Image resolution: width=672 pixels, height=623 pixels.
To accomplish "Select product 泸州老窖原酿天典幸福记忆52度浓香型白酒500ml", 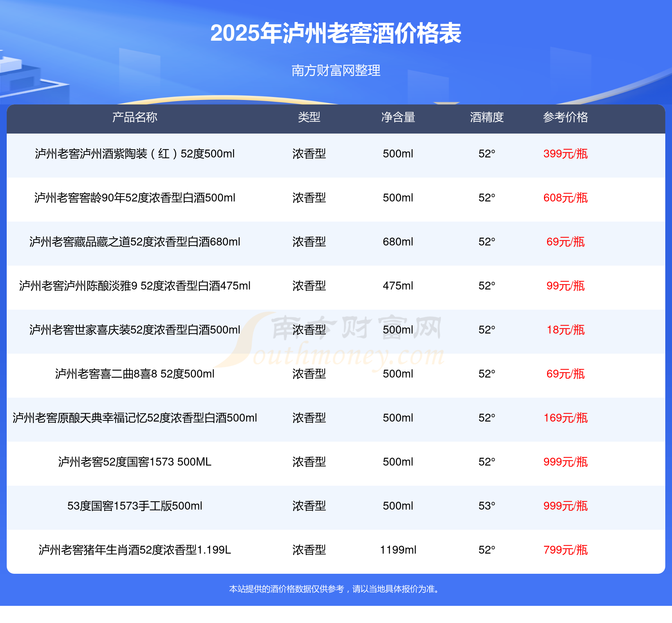I will point(135,418).
